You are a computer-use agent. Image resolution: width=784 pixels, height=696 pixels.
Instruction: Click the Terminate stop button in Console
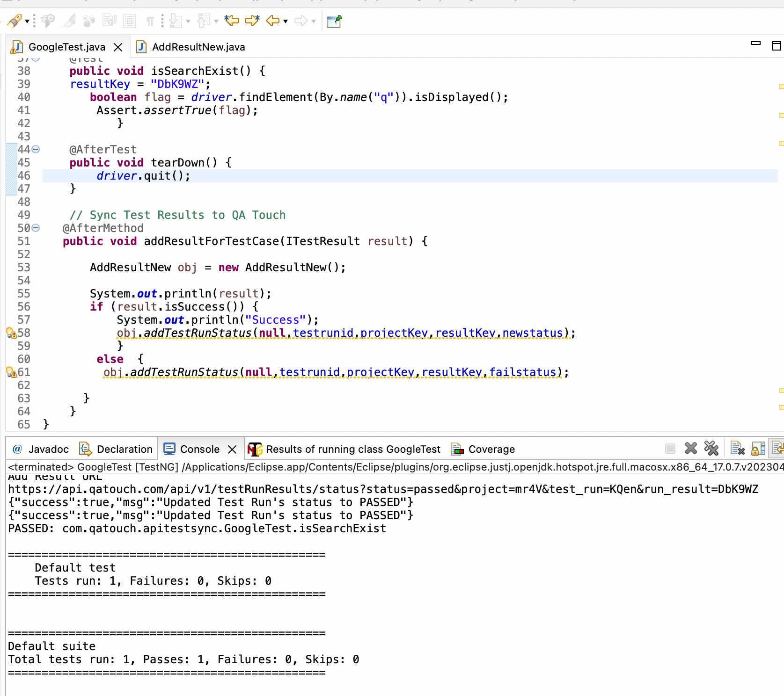tap(670, 449)
